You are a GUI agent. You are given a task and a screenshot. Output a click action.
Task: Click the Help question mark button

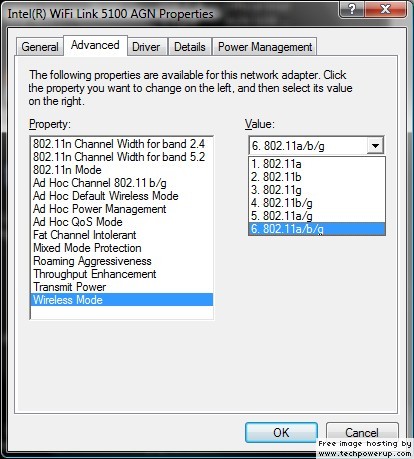click(x=353, y=9)
